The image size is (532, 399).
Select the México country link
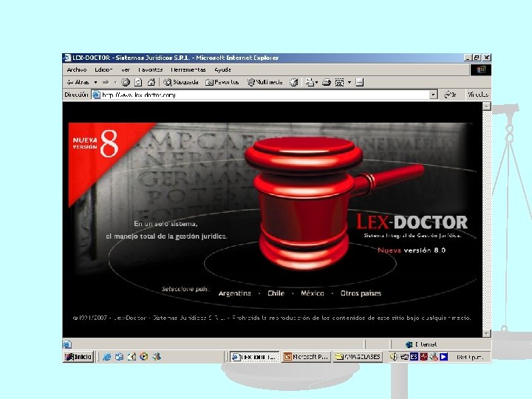[x=312, y=293]
